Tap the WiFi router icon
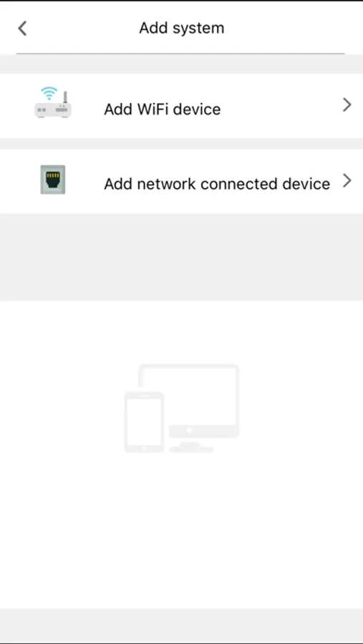 (x=52, y=102)
